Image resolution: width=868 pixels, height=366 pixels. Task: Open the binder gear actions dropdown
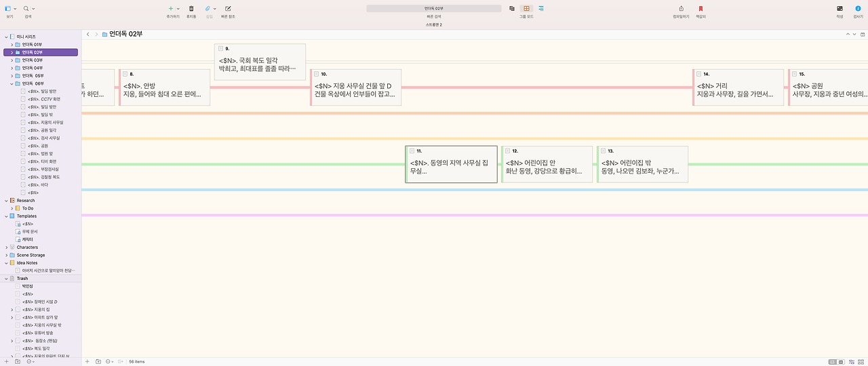click(x=31, y=361)
